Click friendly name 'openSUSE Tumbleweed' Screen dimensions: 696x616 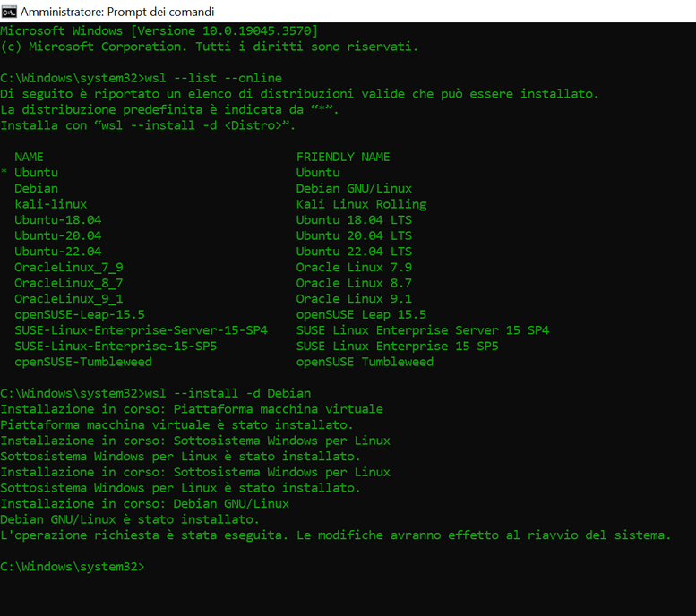pos(365,362)
